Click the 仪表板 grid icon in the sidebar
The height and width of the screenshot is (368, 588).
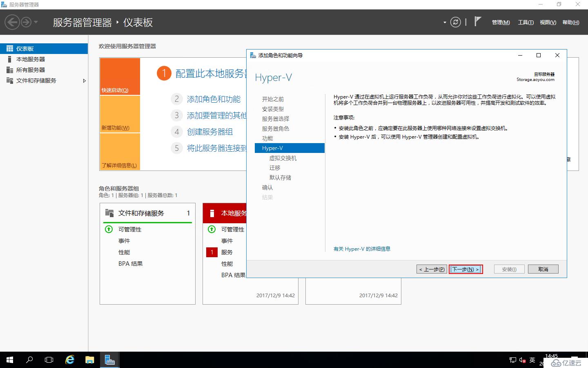[10, 49]
